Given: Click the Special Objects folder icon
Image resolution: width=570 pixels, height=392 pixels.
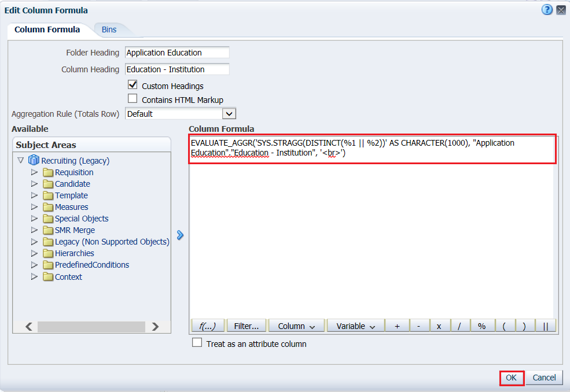Looking at the screenshot, I should (48, 219).
